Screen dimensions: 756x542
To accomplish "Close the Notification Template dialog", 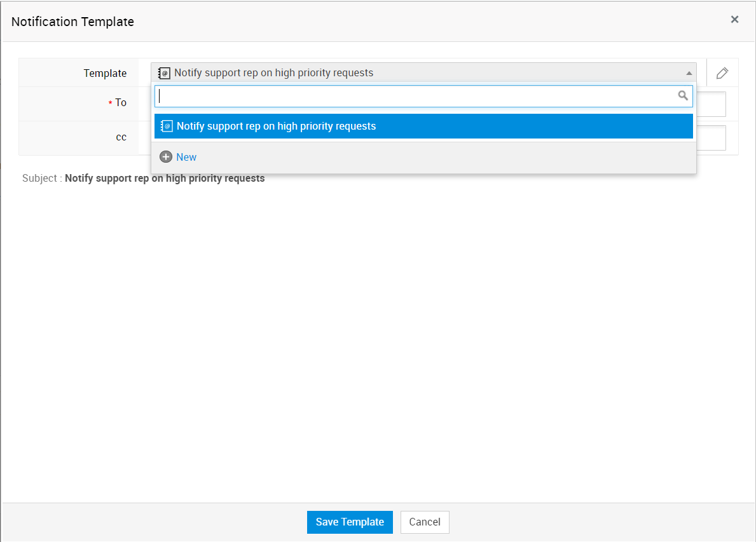I will 734,20.
